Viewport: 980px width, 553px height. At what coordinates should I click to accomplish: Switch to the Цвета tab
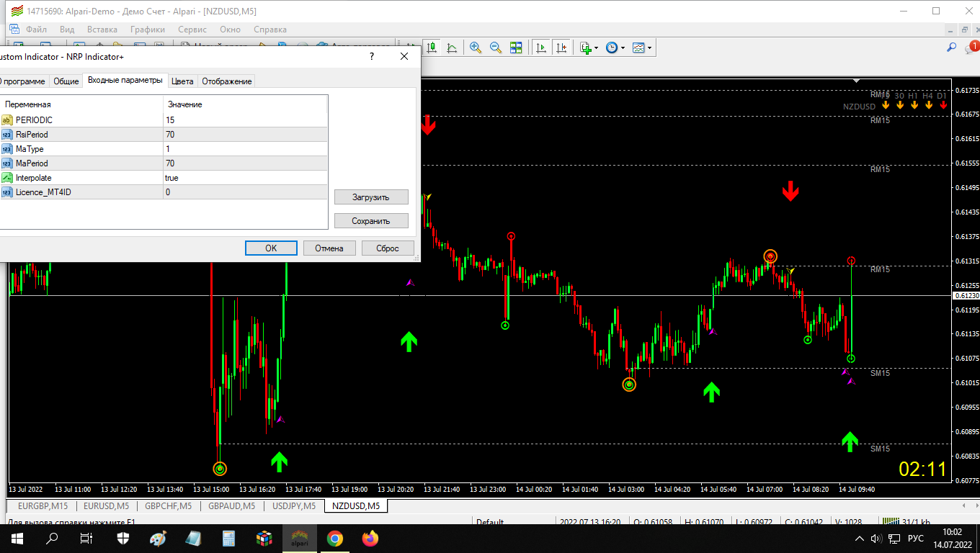[x=182, y=81]
